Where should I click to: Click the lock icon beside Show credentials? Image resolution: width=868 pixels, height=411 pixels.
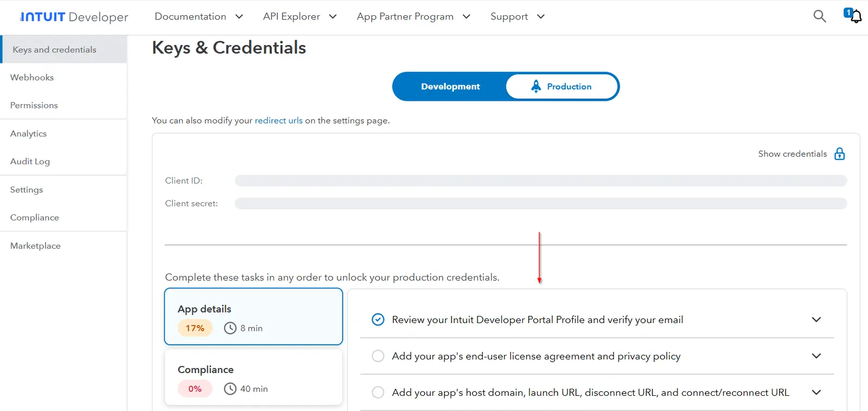[840, 154]
